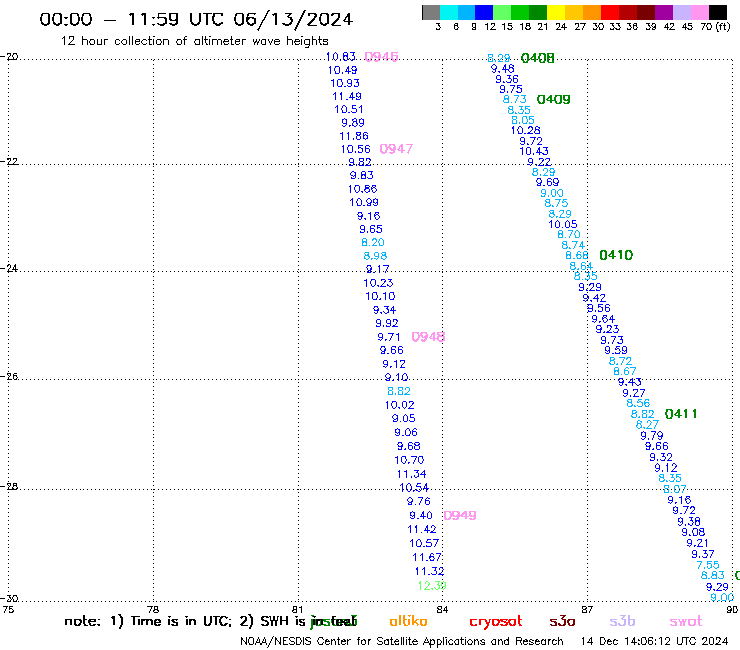The height and width of the screenshot is (650, 740).
Task: Select the latitude axis label -28
Action: (9, 486)
